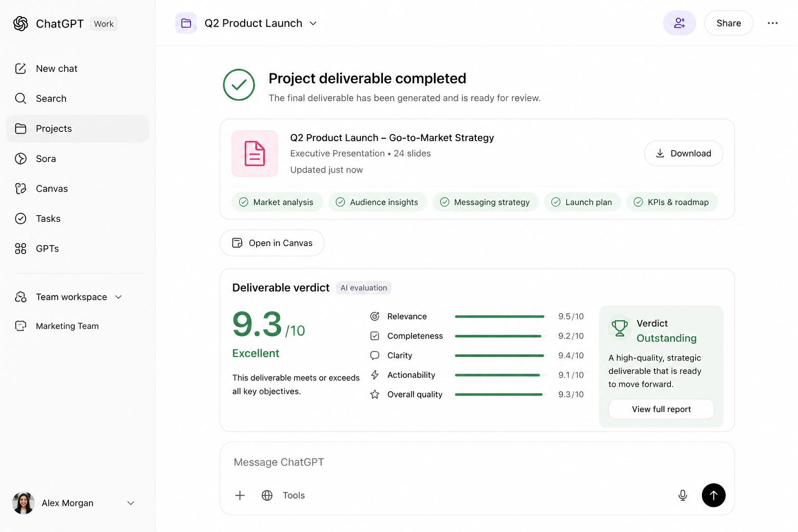Click the Messaging strategy chip
This screenshot has height=532, width=798.
point(485,202)
